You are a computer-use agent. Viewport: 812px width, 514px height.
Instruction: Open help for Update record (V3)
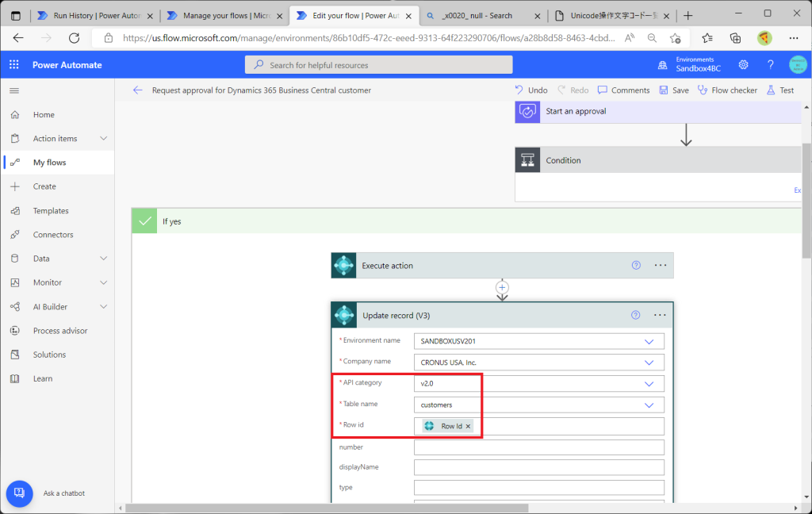point(635,315)
